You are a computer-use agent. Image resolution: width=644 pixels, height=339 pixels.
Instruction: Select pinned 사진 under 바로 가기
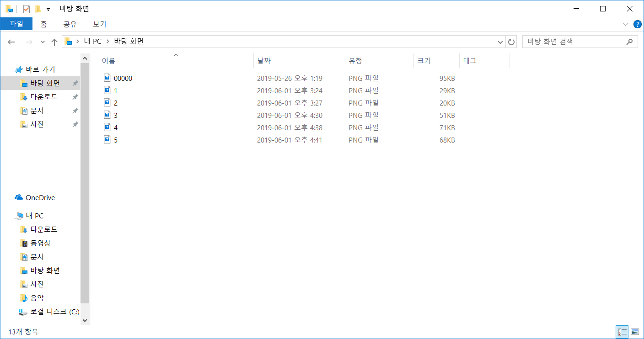tap(37, 124)
